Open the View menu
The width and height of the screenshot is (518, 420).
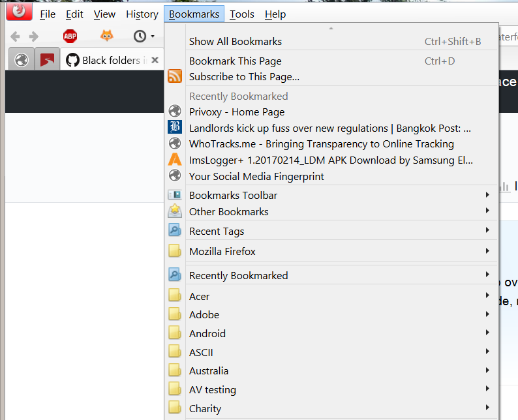pos(104,14)
